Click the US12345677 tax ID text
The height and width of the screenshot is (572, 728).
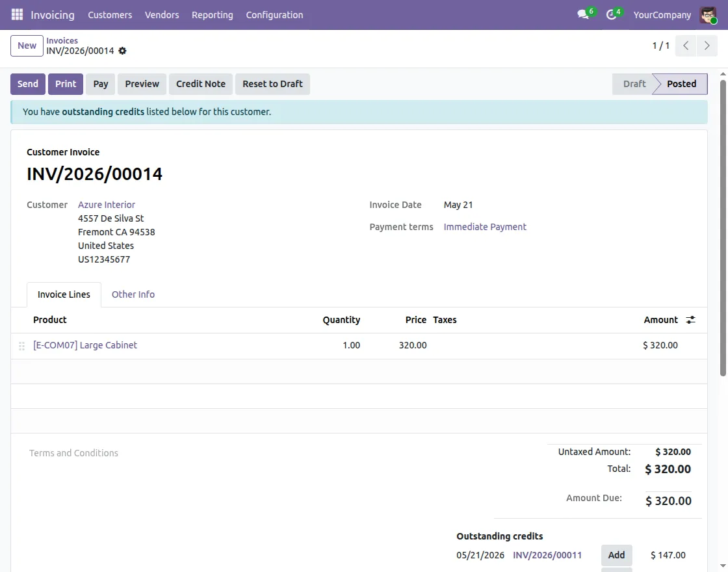[104, 259]
